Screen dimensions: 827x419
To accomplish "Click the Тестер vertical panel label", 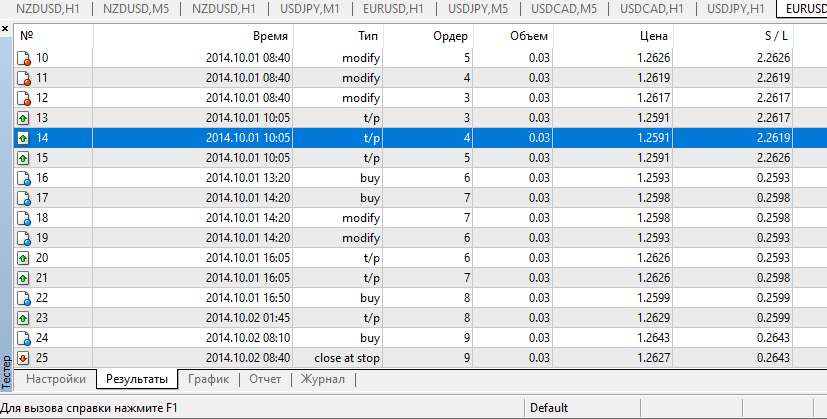I will tap(6, 373).
